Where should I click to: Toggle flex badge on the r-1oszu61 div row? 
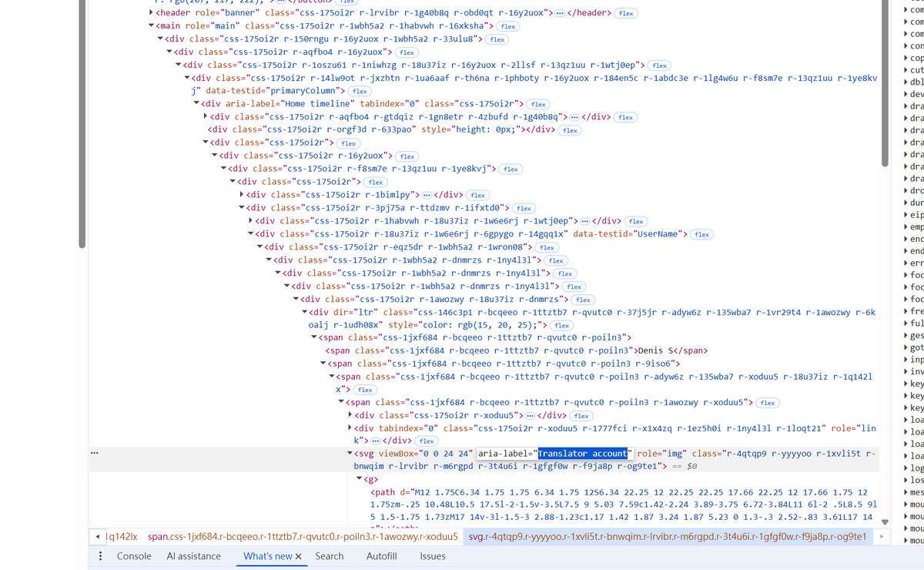click(660, 65)
